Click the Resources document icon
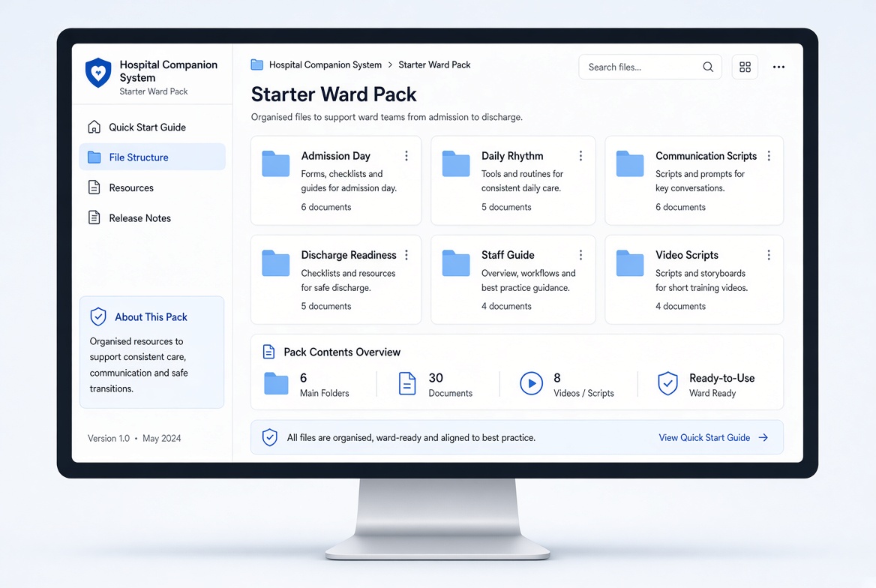This screenshot has height=588, width=876. coord(94,187)
